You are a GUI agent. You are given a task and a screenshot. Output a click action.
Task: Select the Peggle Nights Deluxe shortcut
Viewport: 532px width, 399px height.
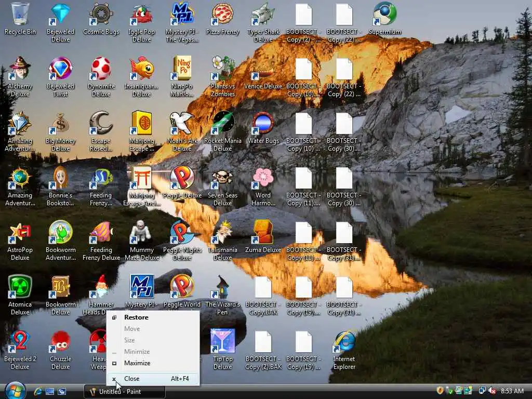click(182, 241)
